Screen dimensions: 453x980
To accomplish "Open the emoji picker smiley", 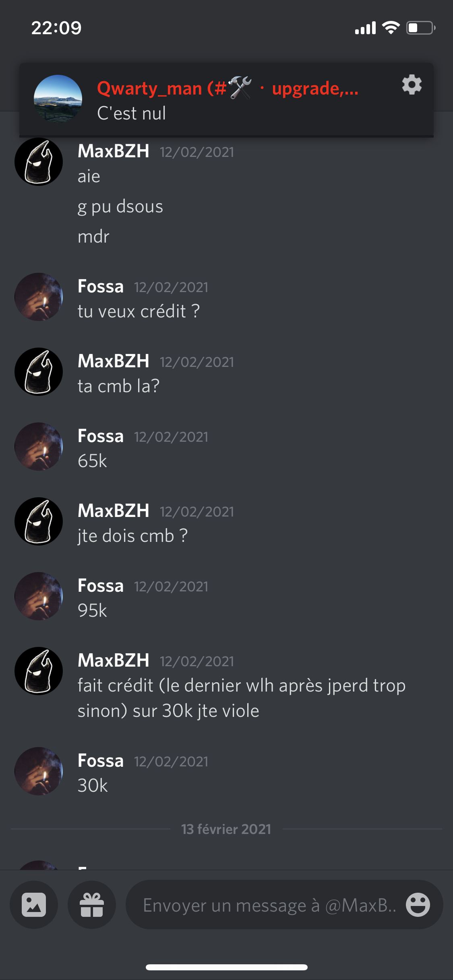I will [418, 905].
